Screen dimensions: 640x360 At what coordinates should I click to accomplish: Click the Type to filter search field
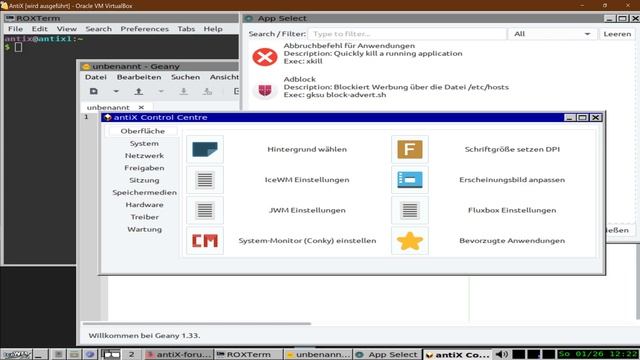click(407, 34)
